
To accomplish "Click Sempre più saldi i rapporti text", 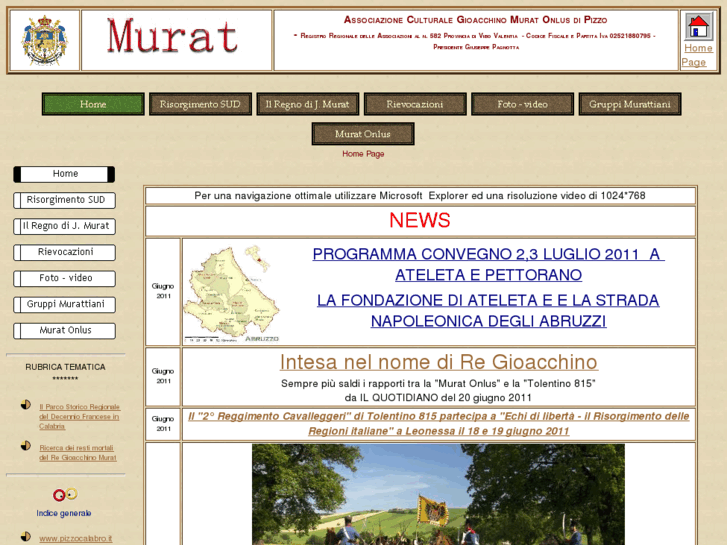I will pos(438,384).
